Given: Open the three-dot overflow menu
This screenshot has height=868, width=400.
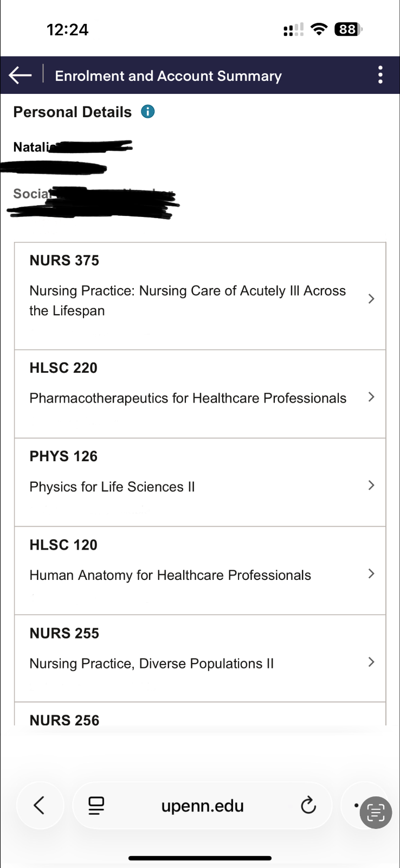Looking at the screenshot, I should click(x=380, y=75).
